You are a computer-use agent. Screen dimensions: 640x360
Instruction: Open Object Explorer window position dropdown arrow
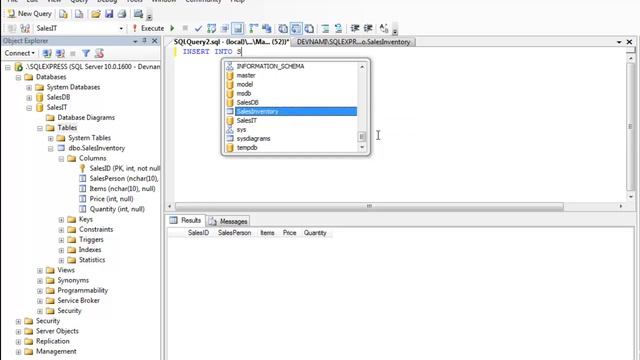tap(135, 41)
